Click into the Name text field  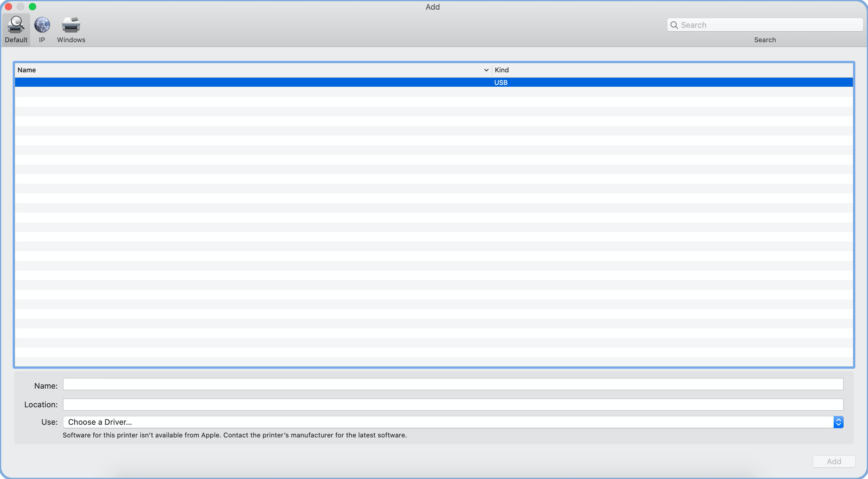(x=452, y=384)
